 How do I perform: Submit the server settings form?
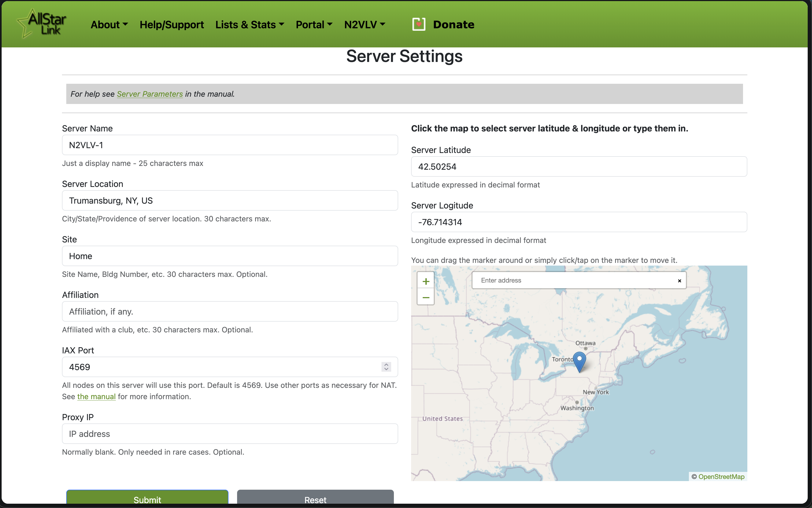147,500
